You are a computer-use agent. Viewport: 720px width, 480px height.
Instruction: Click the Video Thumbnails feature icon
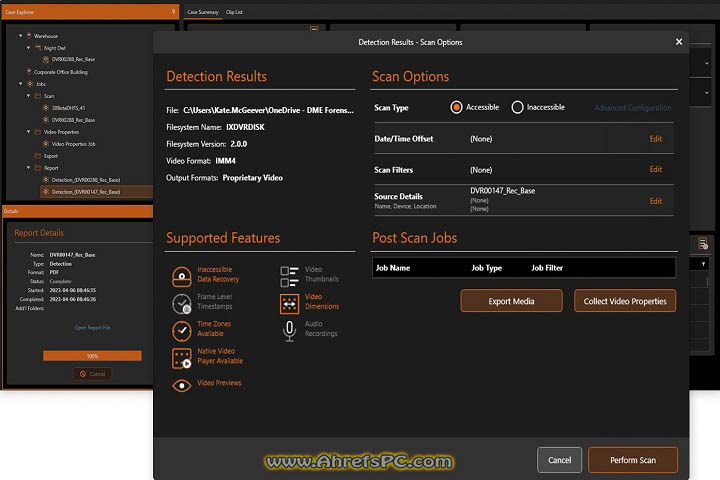pos(289,277)
